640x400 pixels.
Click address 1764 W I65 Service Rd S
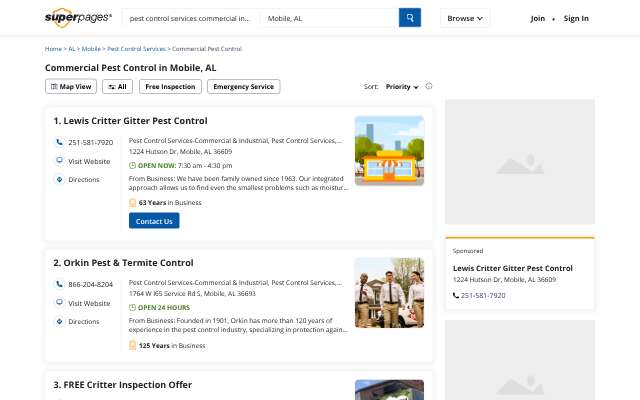coord(192,293)
